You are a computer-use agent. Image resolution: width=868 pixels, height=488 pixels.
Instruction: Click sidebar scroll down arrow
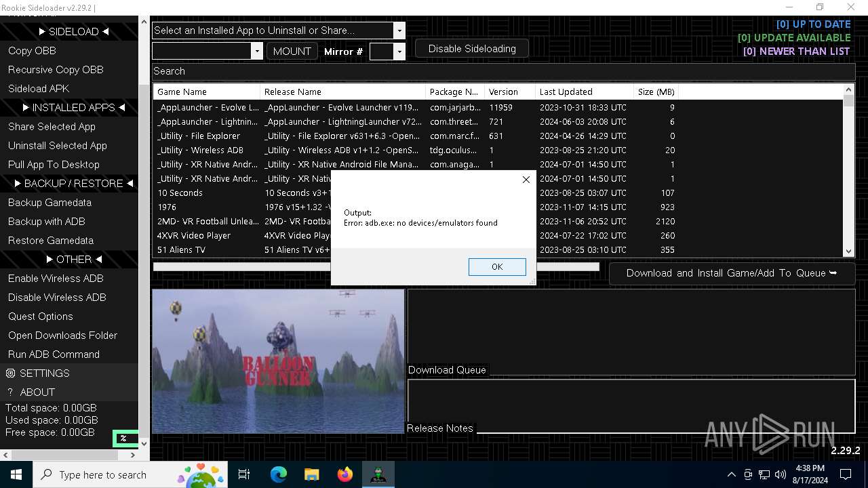(143, 443)
